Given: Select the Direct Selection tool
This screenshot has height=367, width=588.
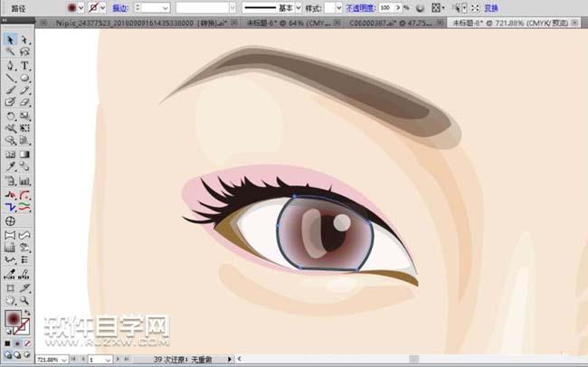Looking at the screenshot, I should coord(24,40).
